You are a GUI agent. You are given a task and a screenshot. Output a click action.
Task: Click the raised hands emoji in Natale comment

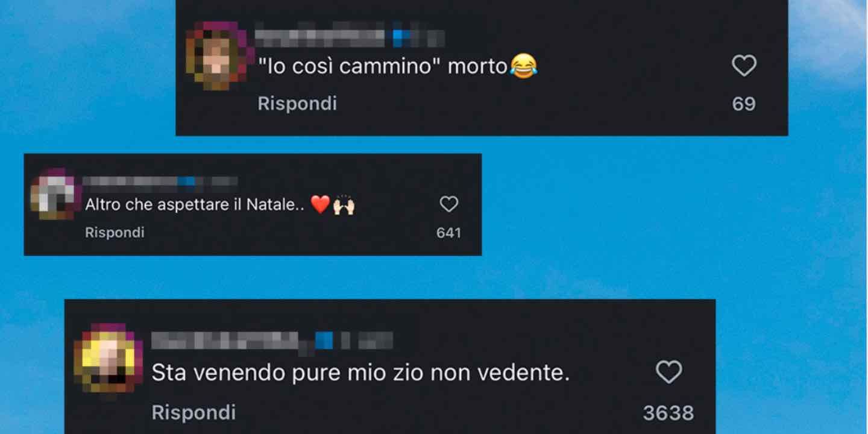coord(344,205)
